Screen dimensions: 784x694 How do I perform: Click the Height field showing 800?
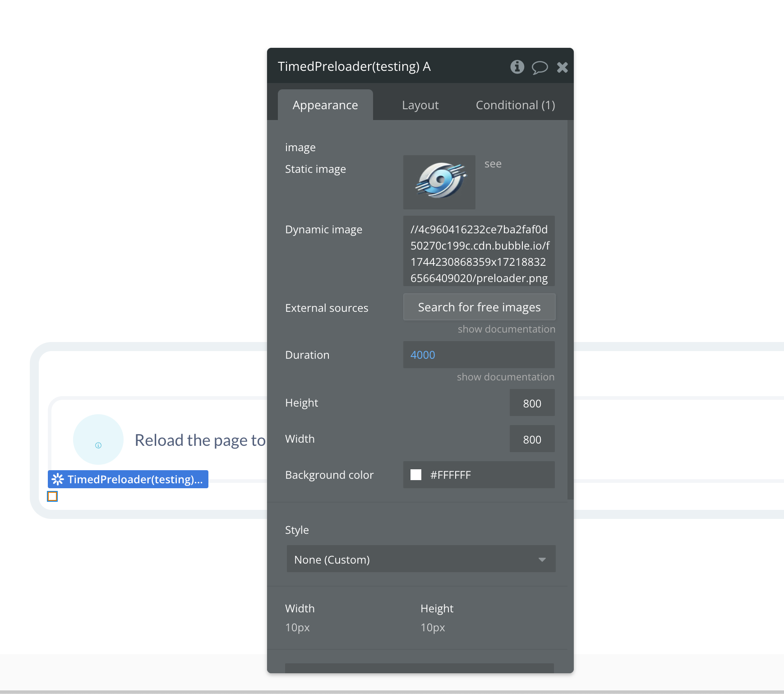click(x=532, y=403)
